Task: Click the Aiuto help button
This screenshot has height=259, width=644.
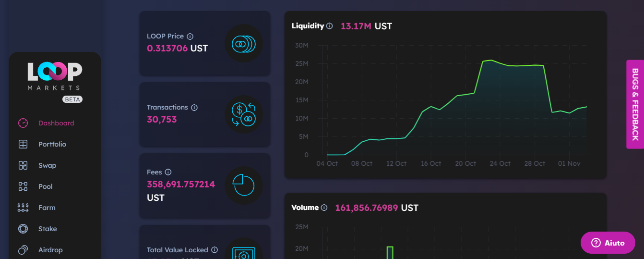Action: [608, 243]
